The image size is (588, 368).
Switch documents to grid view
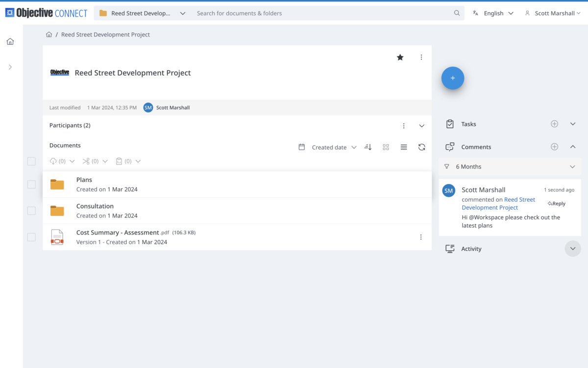[386, 147]
